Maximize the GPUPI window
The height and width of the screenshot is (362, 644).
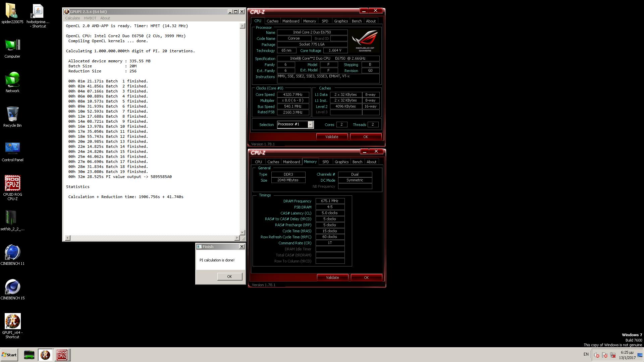(x=236, y=11)
